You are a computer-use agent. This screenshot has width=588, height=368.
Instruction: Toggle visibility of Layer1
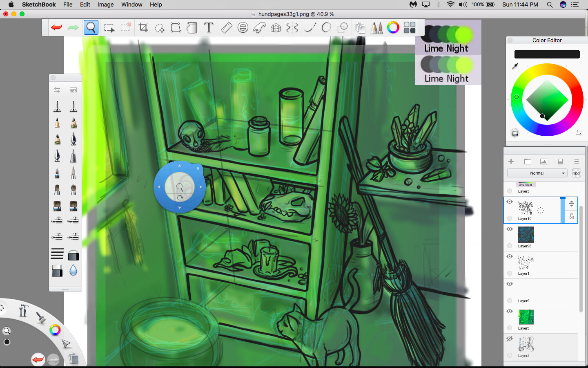(x=509, y=256)
